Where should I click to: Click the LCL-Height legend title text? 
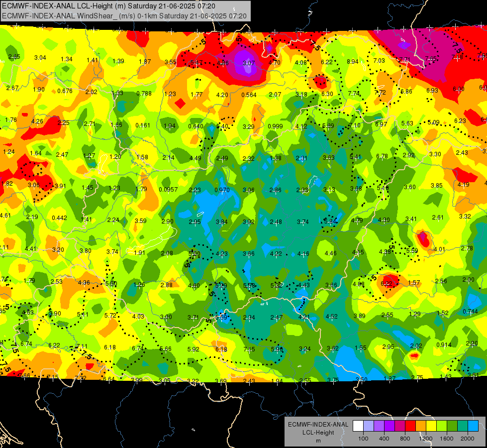pyautogui.click(x=318, y=433)
